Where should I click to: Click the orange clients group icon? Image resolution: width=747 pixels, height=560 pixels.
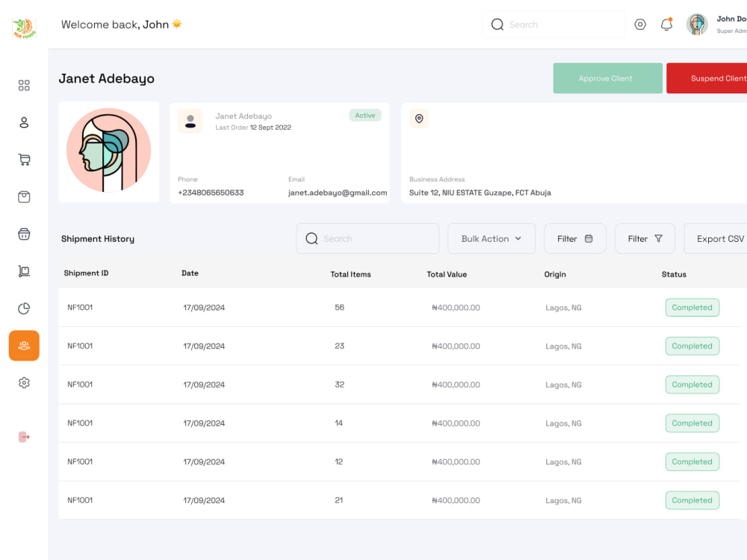pyautogui.click(x=24, y=346)
